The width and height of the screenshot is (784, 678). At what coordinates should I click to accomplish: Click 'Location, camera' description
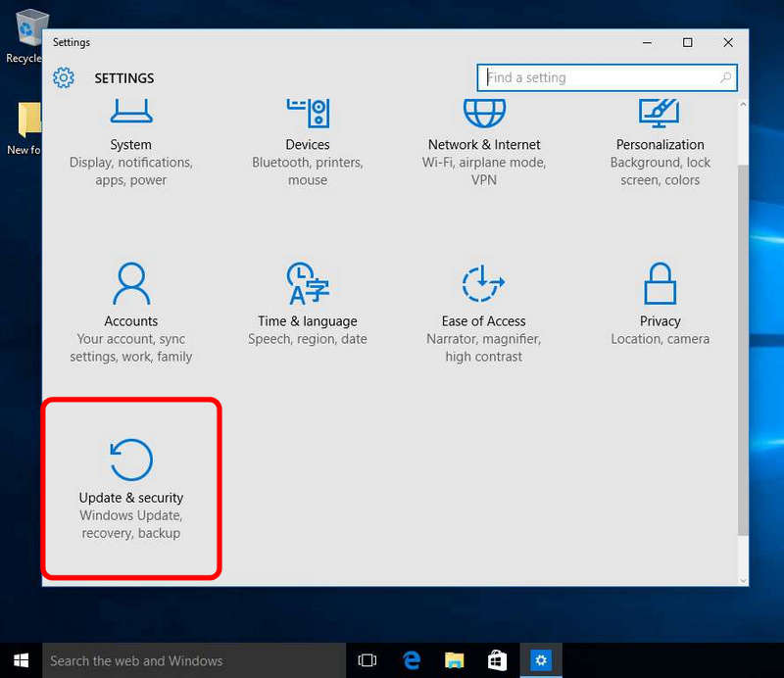click(x=660, y=339)
